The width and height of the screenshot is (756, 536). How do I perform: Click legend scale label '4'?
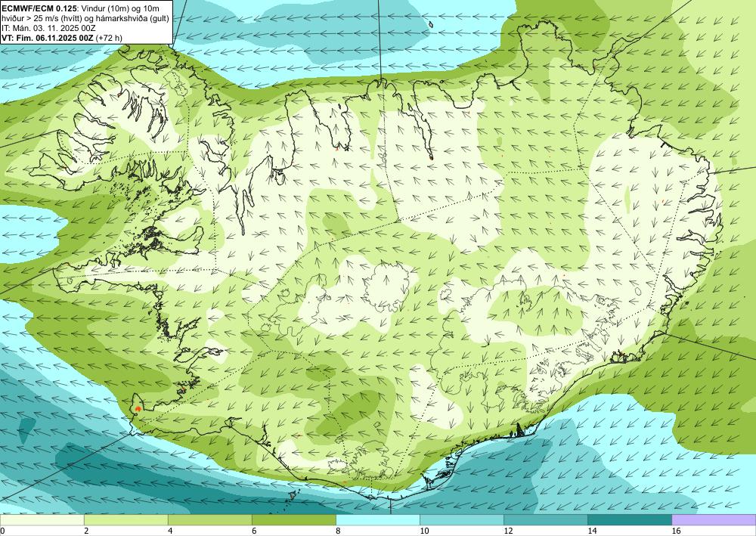(x=170, y=531)
